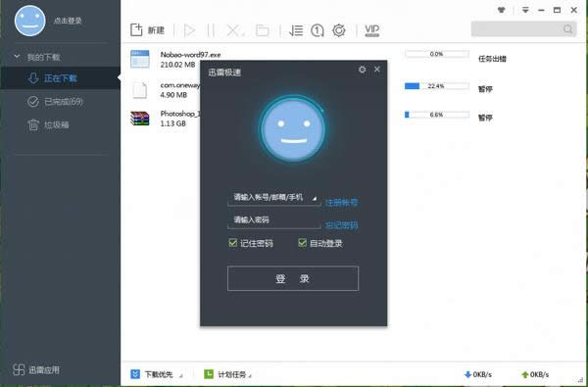Open the main menu dropdown in title bar
Screen dimensions: 588x387
click(x=525, y=10)
